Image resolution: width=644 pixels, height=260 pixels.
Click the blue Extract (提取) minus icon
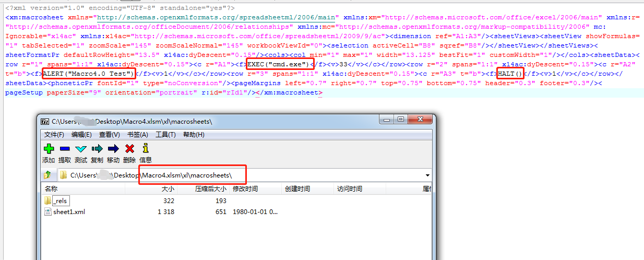pyautogui.click(x=65, y=149)
